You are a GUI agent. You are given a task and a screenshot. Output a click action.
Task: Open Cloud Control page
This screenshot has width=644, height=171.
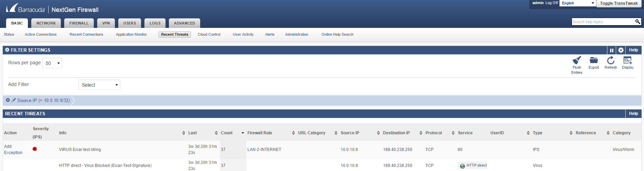click(209, 34)
